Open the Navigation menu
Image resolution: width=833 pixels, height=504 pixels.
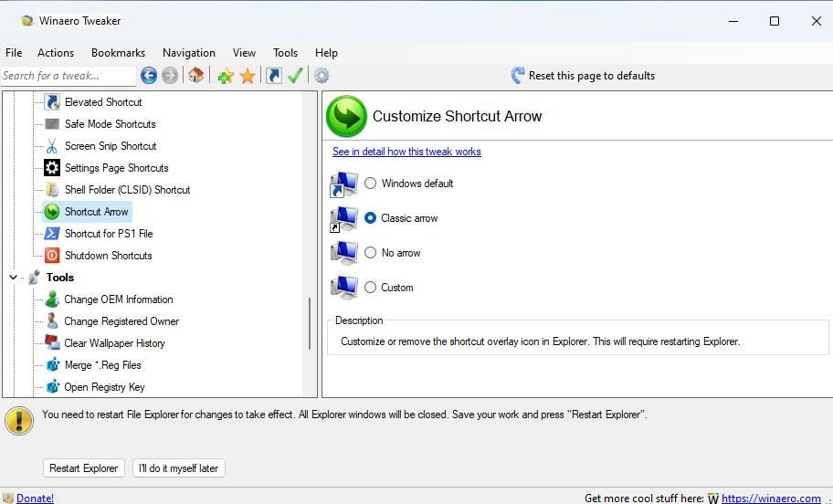pyautogui.click(x=188, y=53)
